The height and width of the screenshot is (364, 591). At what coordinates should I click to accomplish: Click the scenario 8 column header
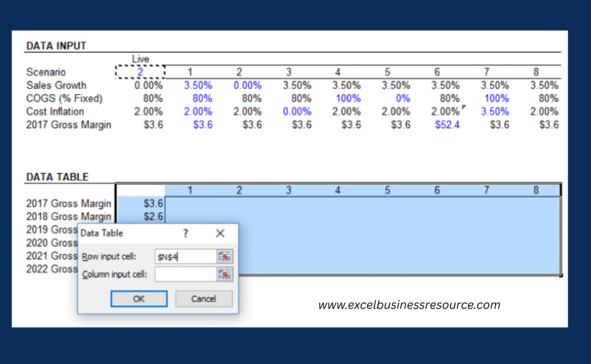point(536,72)
